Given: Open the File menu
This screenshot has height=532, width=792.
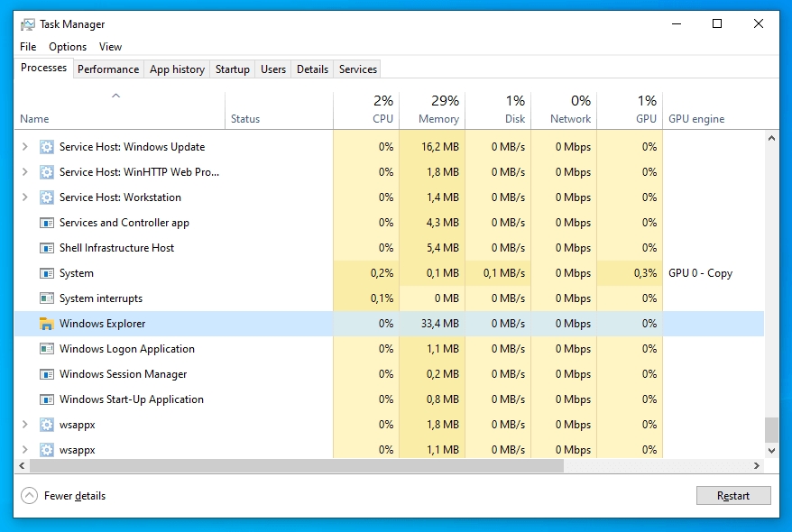Looking at the screenshot, I should 28,47.
